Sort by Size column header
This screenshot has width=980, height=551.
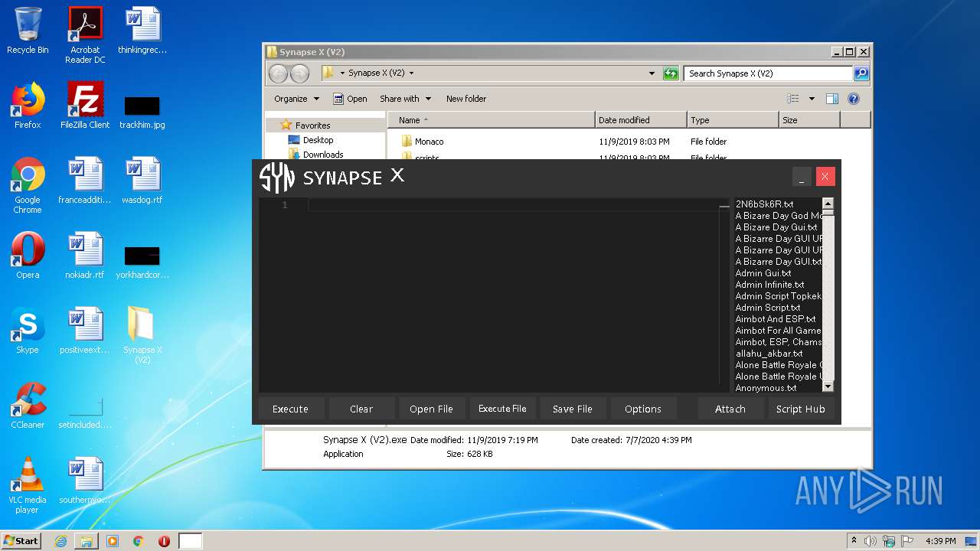coord(809,120)
